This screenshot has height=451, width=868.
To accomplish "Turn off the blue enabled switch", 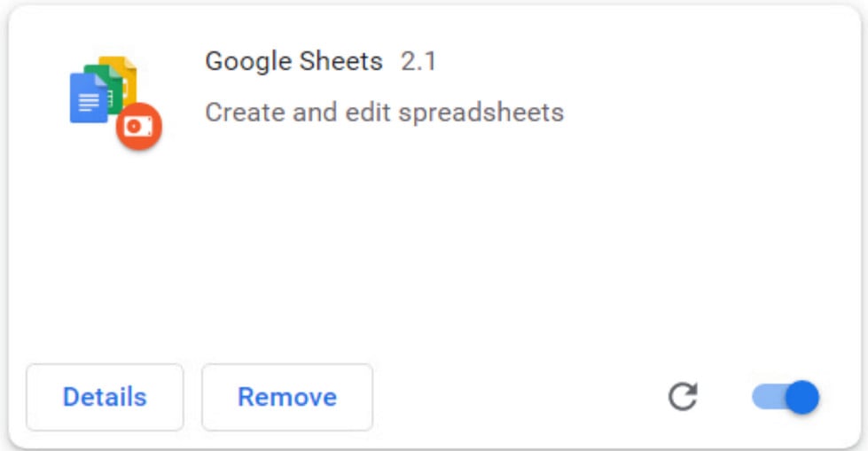I will pyautogui.click(x=786, y=397).
